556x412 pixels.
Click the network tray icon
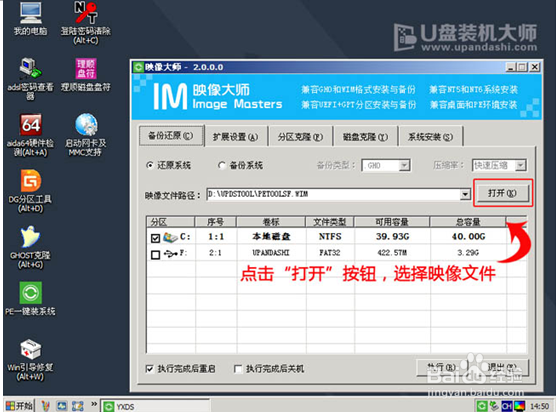coord(494,406)
